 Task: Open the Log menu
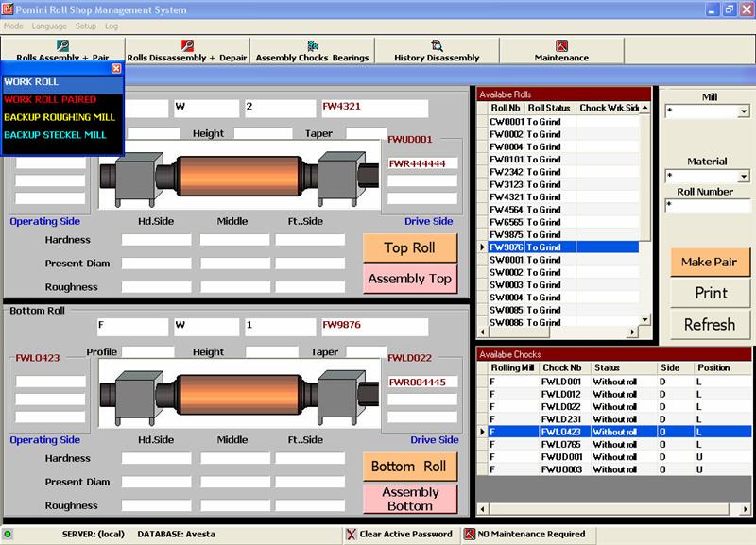point(112,26)
